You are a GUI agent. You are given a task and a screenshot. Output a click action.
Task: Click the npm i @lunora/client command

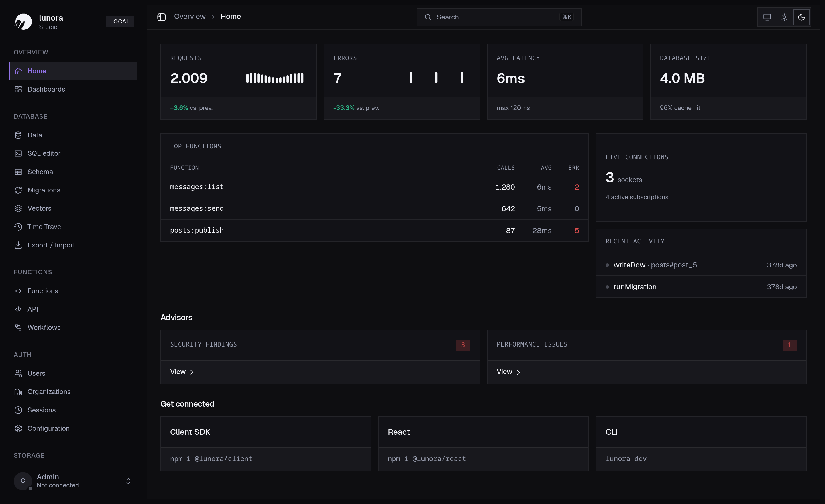[211, 459]
